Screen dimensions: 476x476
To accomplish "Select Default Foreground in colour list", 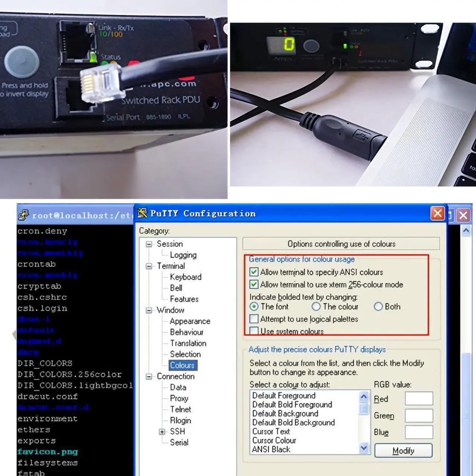I will [x=284, y=396].
